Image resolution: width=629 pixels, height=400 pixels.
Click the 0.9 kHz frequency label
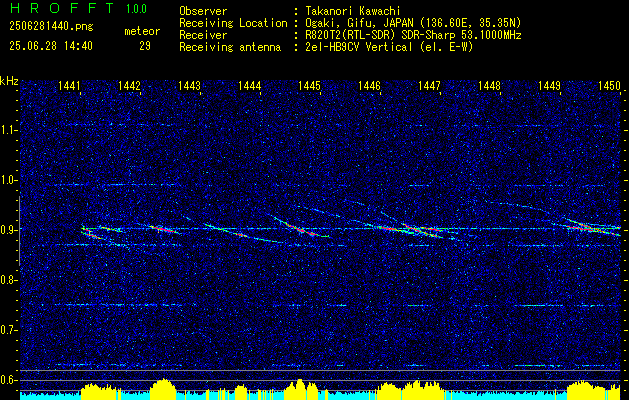tap(7, 230)
